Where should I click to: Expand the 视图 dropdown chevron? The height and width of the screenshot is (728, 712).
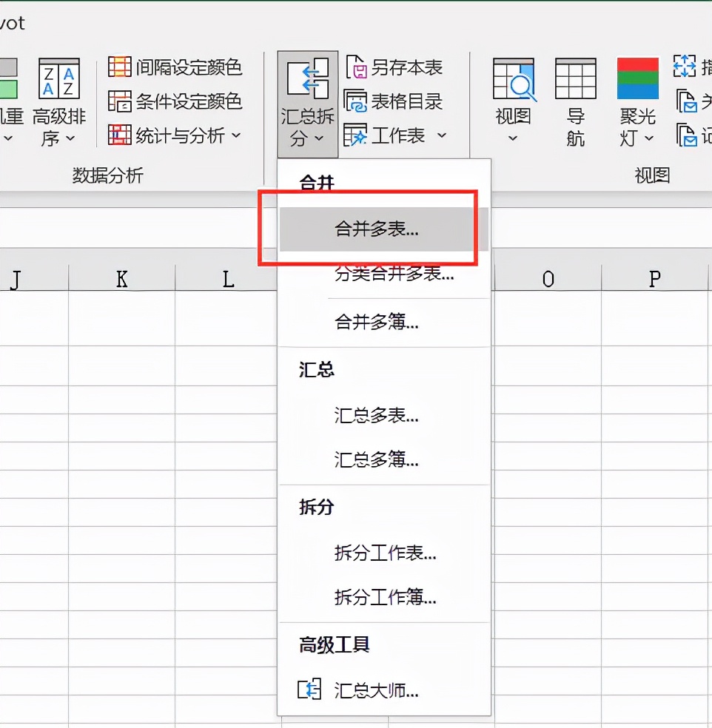click(x=513, y=138)
